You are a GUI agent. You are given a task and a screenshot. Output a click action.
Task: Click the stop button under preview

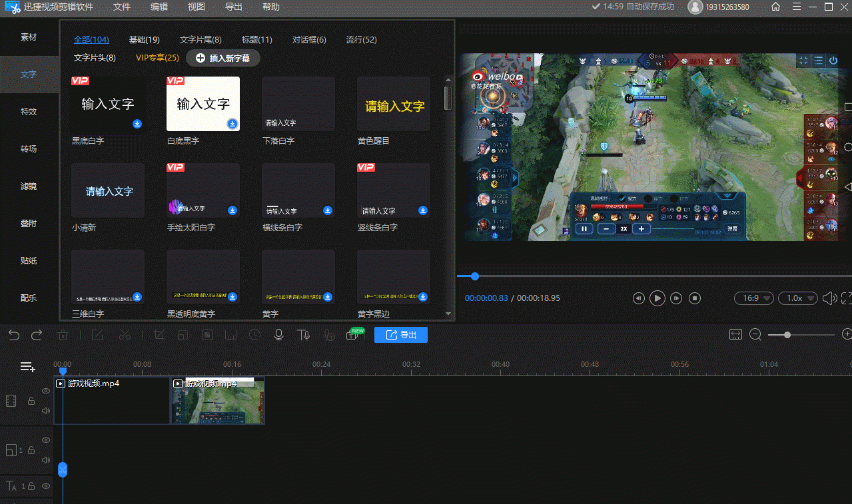tap(694, 298)
